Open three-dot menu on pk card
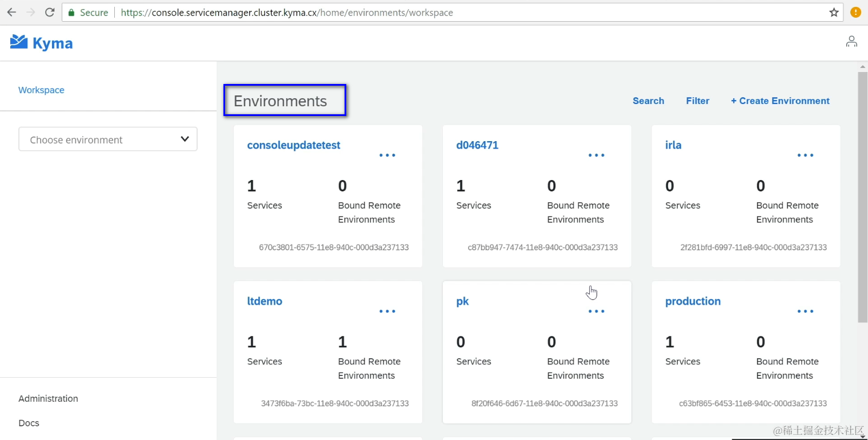868x440 pixels. (x=597, y=311)
